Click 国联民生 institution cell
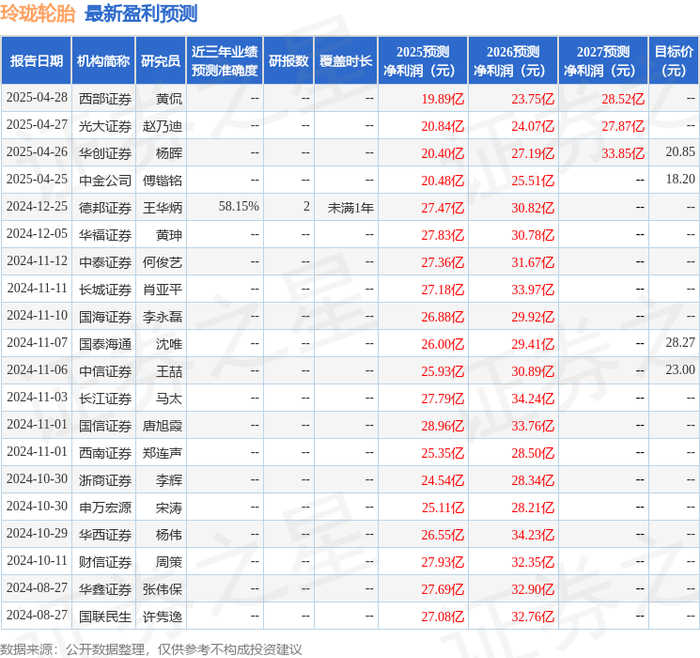The height and width of the screenshot is (658, 700). pos(105,616)
